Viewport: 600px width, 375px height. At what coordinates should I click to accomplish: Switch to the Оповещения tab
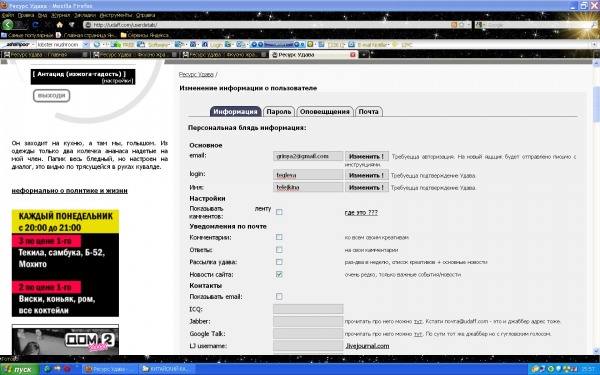(325, 111)
